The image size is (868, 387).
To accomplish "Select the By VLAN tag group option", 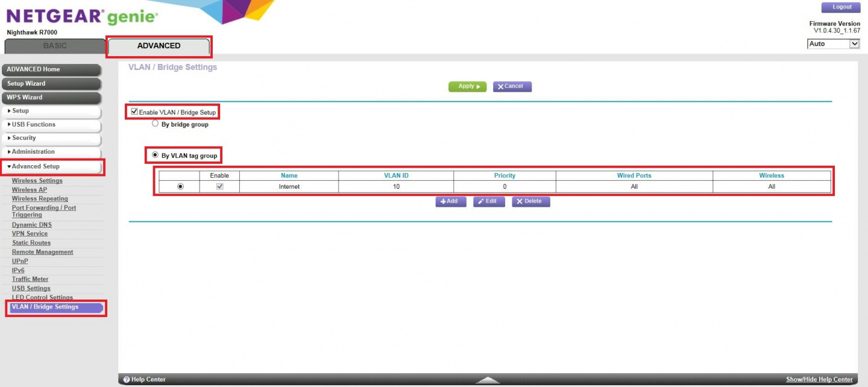I will click(x=156, y=155).
